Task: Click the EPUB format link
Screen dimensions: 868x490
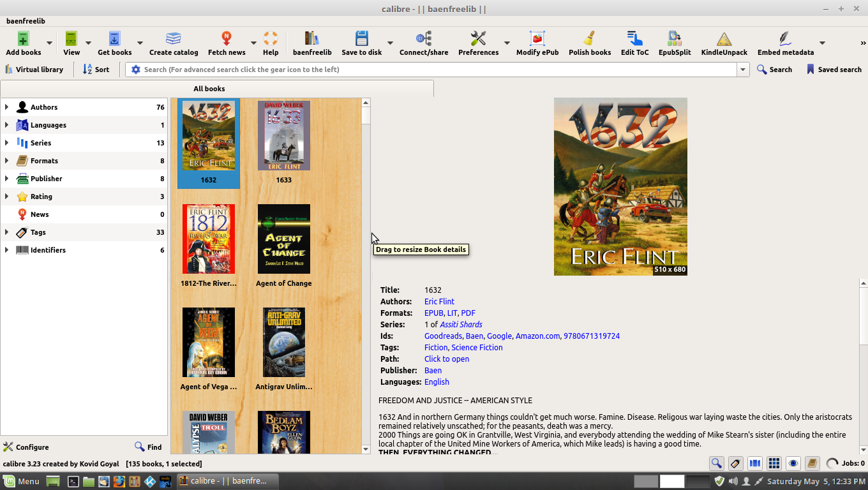Action: pyautogui.click(x=433, y=313)
